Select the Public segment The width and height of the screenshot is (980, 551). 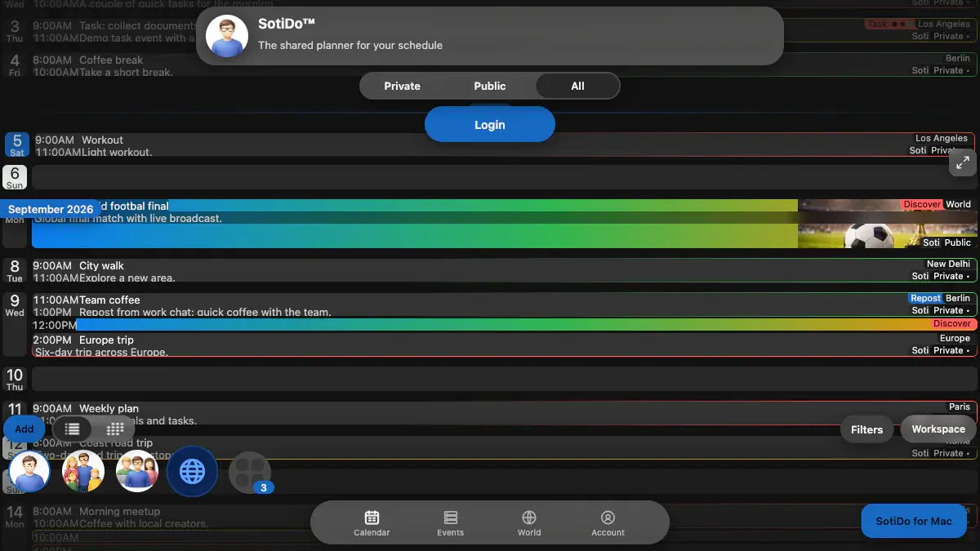[490, 86]
